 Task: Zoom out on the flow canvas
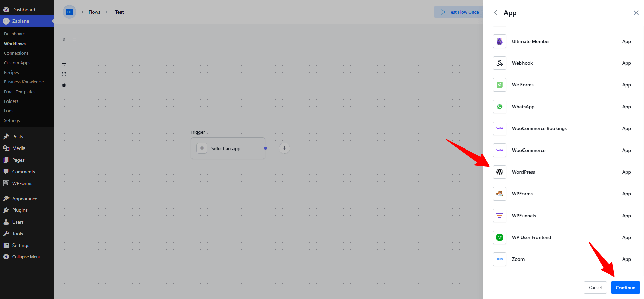pyautogui.click(x=64, y=64)
